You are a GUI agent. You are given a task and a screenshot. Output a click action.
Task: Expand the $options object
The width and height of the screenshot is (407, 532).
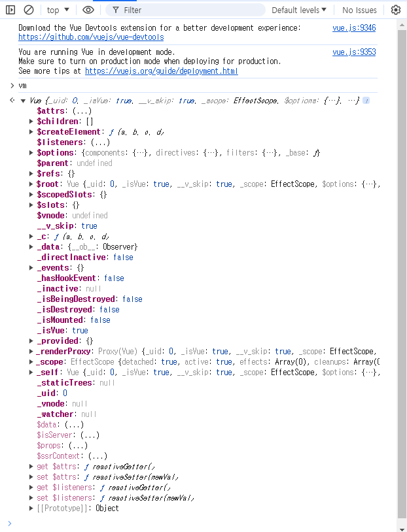click(31, 153)
